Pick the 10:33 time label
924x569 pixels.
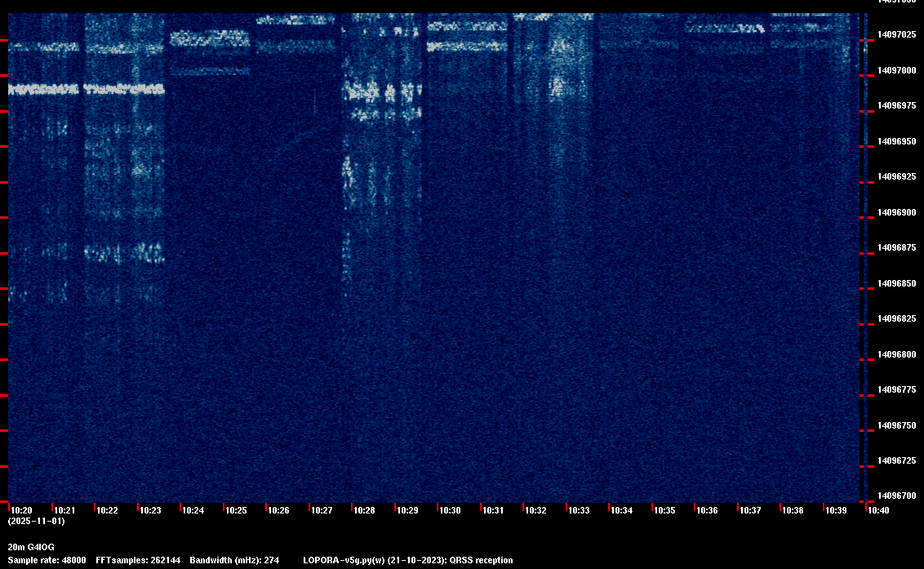(x=579, y=510)
